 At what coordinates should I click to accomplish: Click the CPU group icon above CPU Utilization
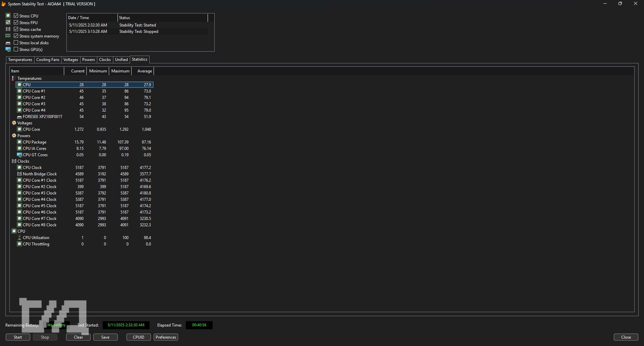(x=14, y=231)
